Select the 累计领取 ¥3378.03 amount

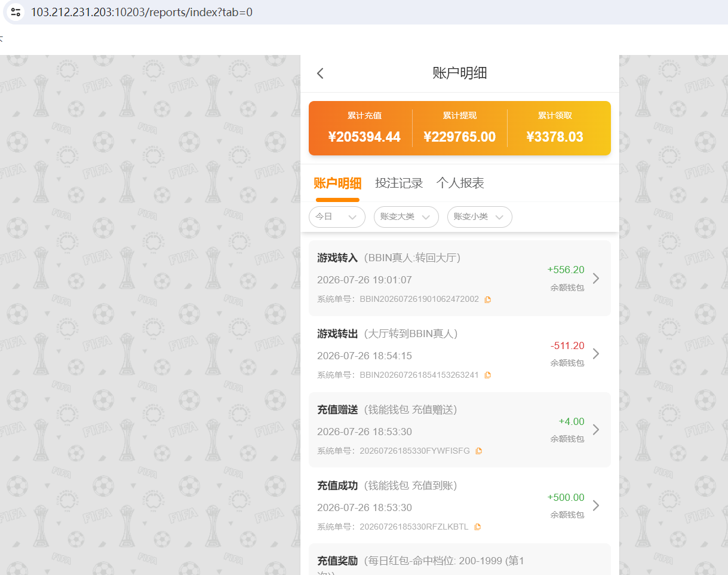[555, 137]
